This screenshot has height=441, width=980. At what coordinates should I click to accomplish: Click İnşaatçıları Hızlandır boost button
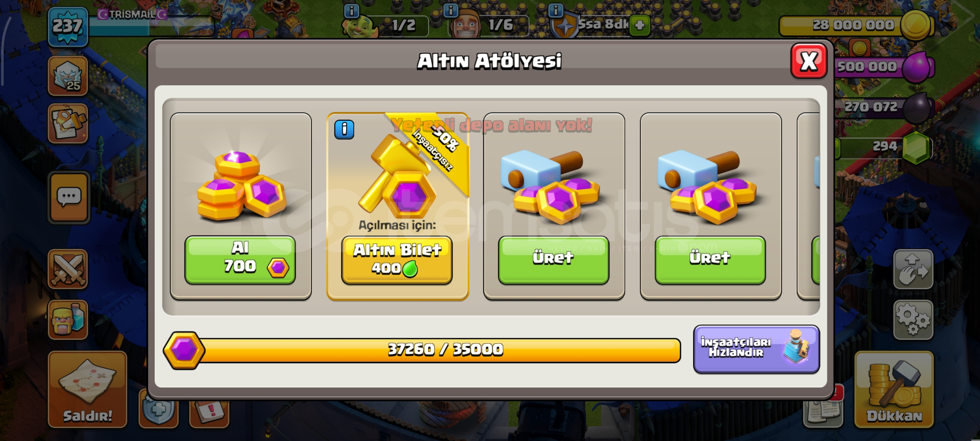(756, 349)
